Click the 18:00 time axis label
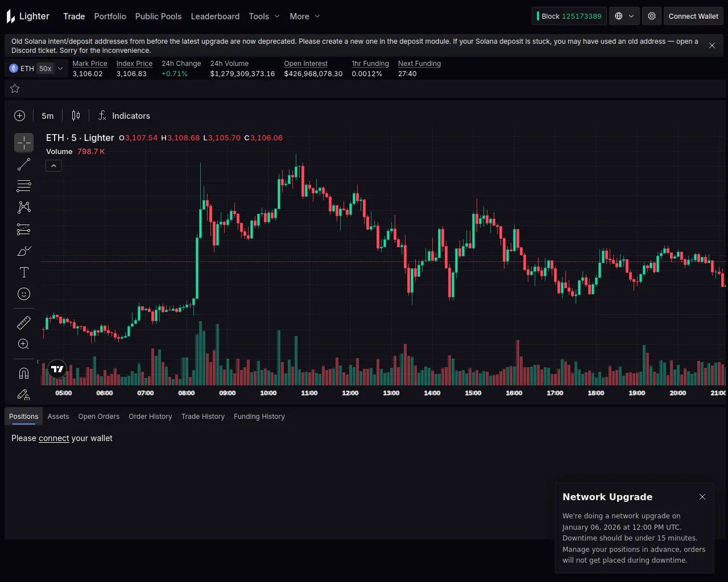The width and height of the screenshot is (728, 582). (596, 393)
